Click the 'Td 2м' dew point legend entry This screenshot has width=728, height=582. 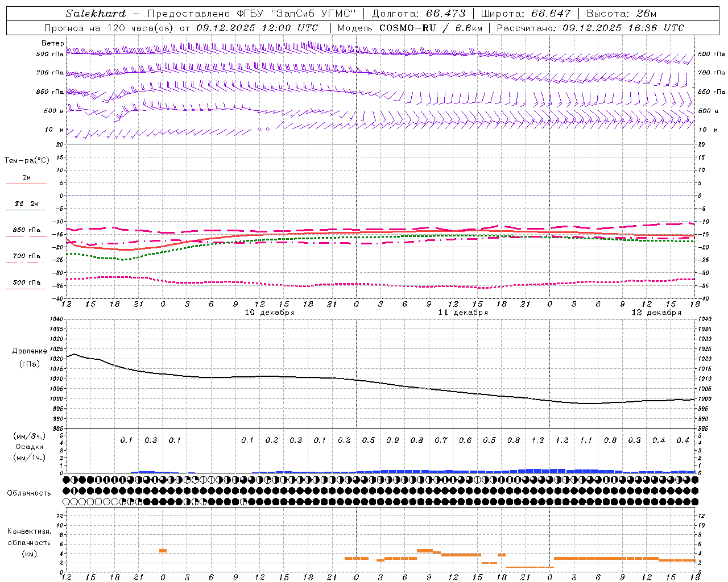tap(26, 203)
